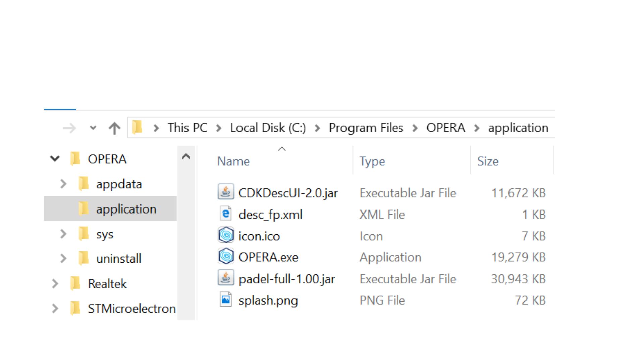Collapse the OPERA folder tree node

[x=55, y=159]
